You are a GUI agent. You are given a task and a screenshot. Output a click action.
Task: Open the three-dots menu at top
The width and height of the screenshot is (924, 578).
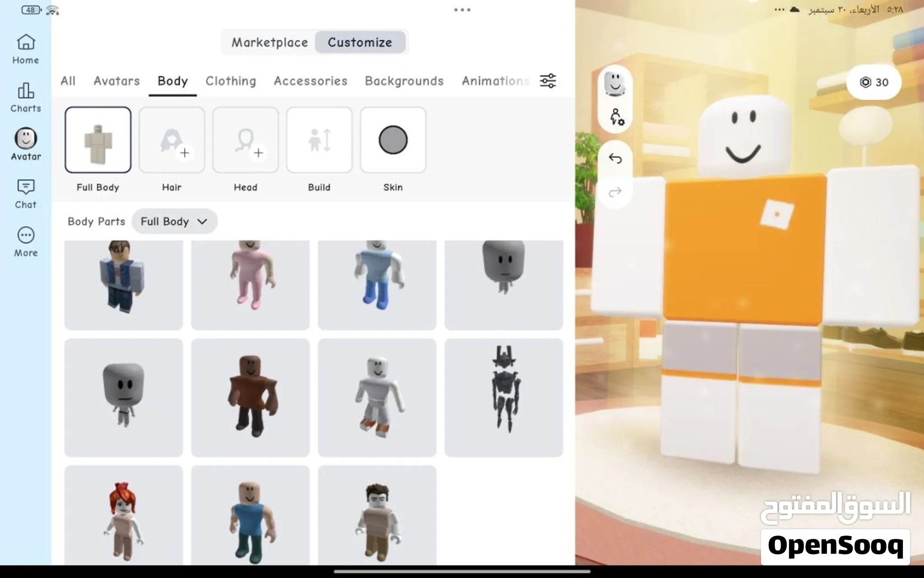(462, 9)
